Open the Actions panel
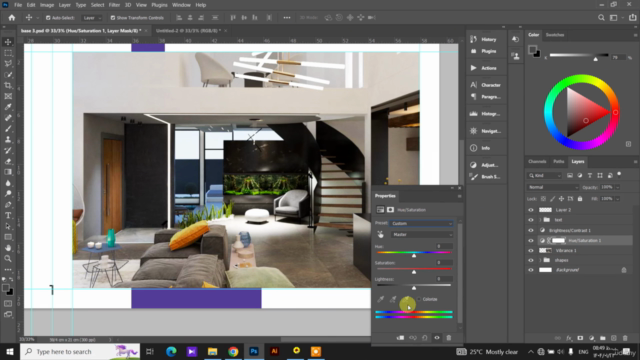 (x=484, y=68)
